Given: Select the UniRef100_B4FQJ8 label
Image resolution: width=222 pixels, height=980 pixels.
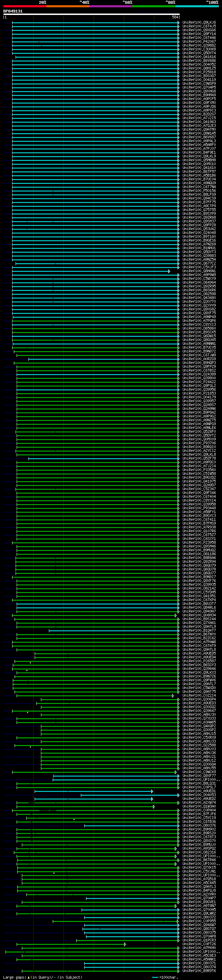Looking at the screenshot, I should tap(199, 890).
